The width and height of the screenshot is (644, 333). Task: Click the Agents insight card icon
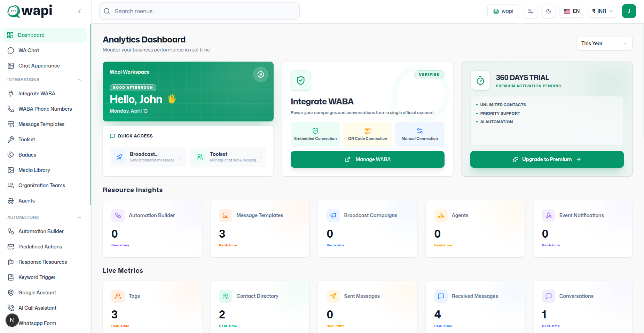[441, 215]
